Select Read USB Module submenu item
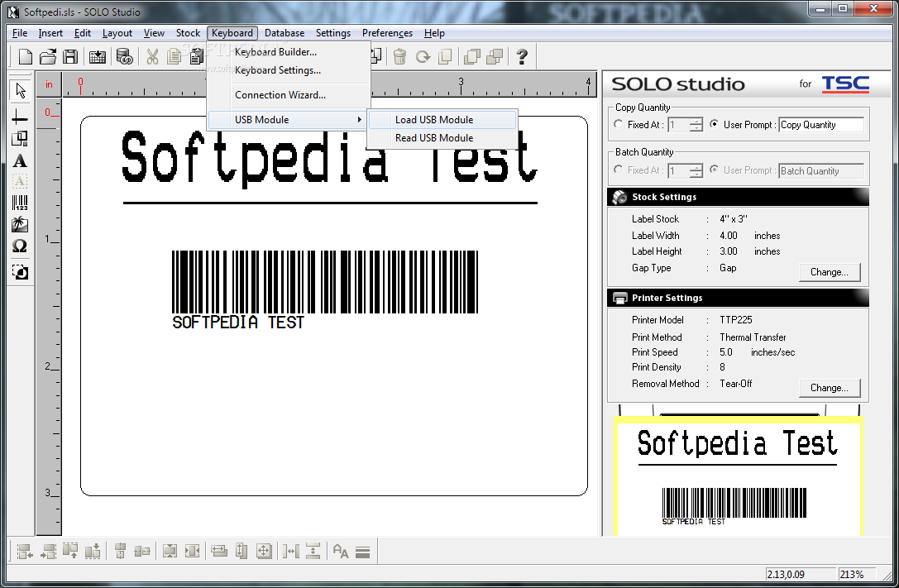899x588 pixels. pos(442,138)
